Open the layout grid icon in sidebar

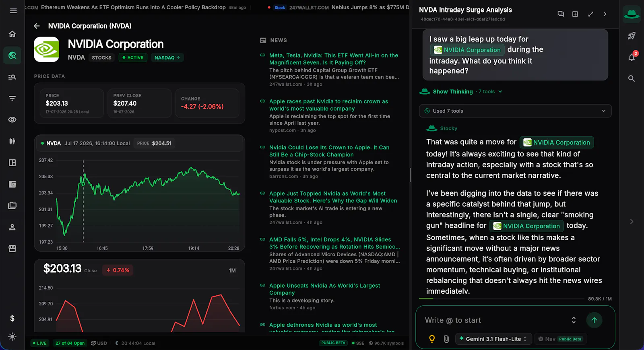click(12, 163)
